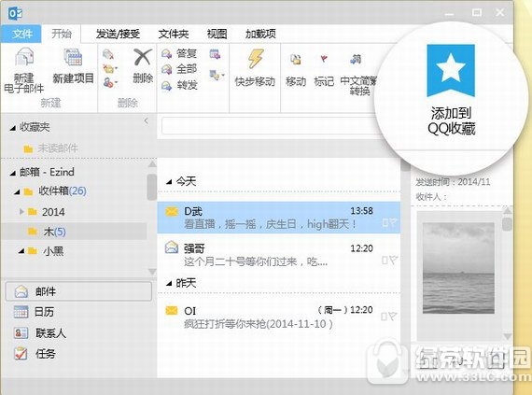Open the email from 强哥
Screen dimensions: 532x395
[278, 255]
